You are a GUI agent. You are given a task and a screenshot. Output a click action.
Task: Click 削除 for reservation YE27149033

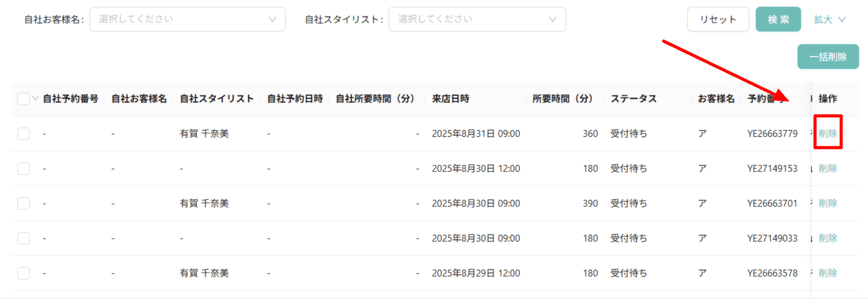(x=828, y=238)
